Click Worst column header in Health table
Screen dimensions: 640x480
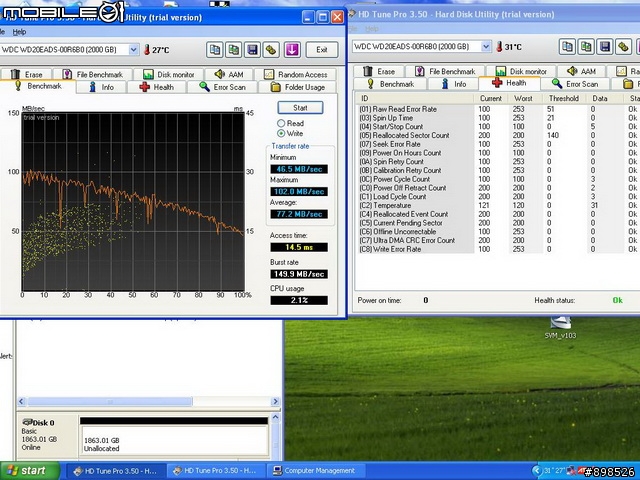(524, 98)
